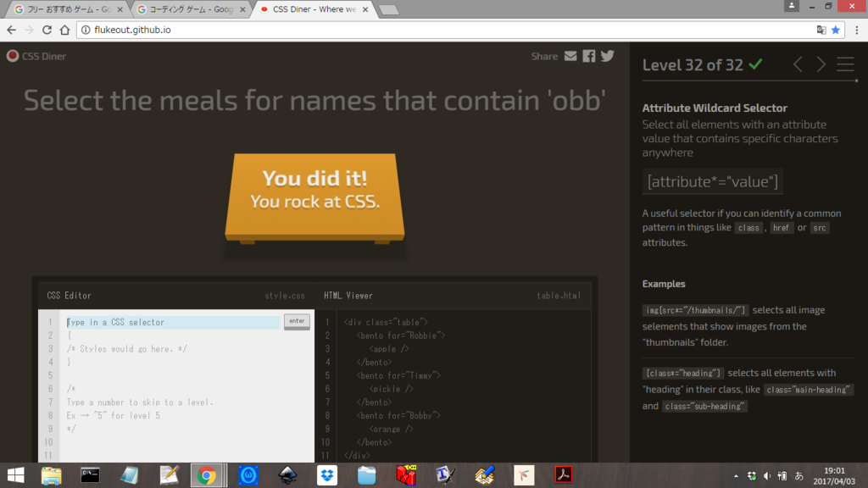Open a new browser tab
Screen dimensions: 868x488
pos(388,10)
